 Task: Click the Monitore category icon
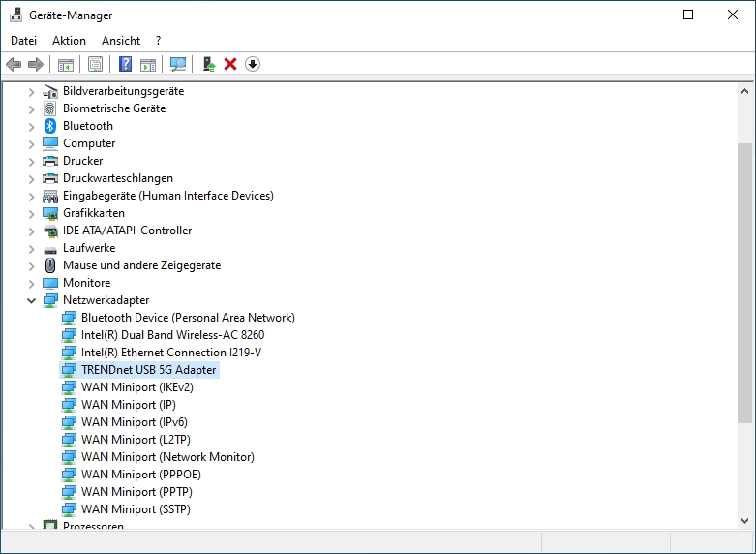click(50, 283)
